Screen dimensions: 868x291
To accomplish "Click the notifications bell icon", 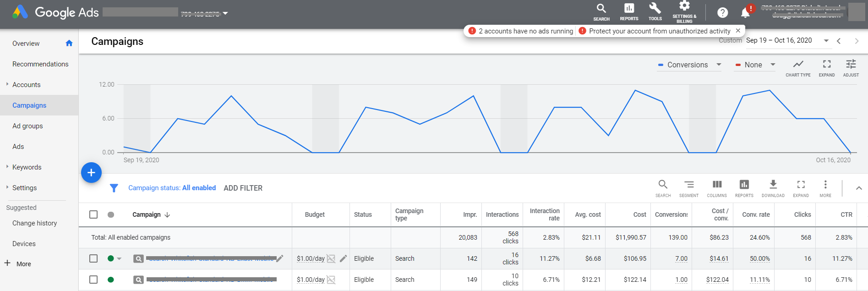I will click(745, 13).
